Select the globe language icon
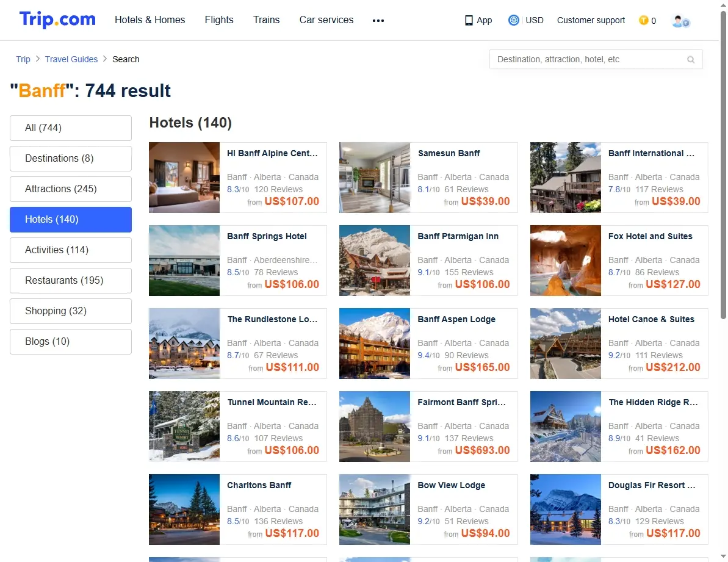 pyautogui.click(x=513, y=20)
